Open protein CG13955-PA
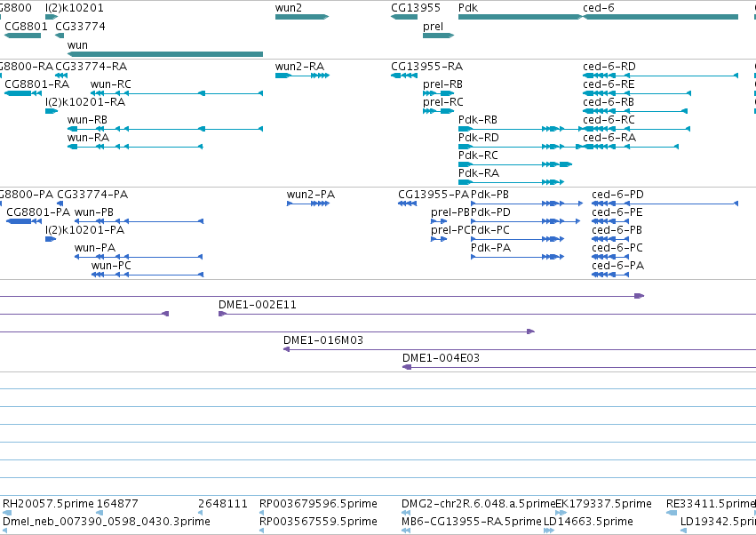 434,195
